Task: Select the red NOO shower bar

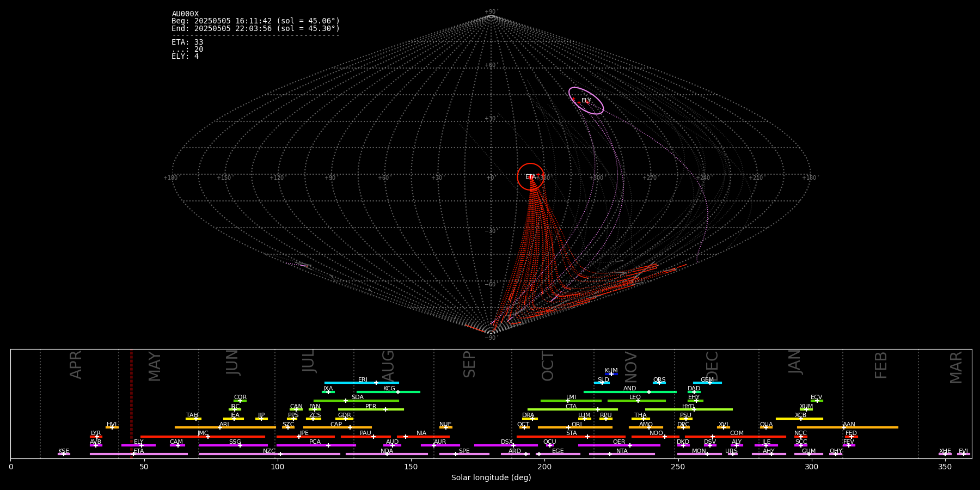Action: [x=656, y=436]
